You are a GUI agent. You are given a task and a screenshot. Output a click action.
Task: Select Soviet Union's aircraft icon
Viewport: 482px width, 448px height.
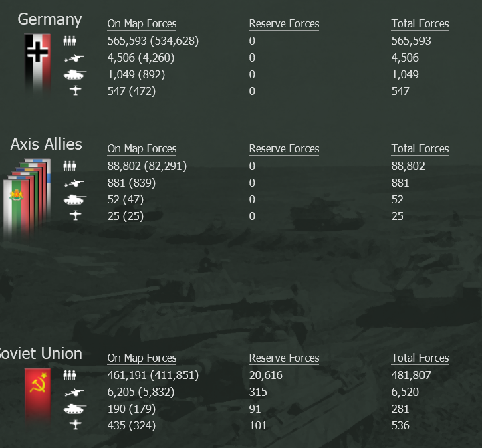point(76,425)
